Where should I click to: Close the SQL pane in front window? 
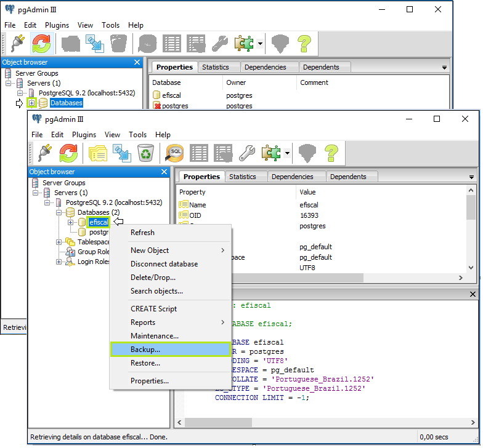[x=473, y=294]
